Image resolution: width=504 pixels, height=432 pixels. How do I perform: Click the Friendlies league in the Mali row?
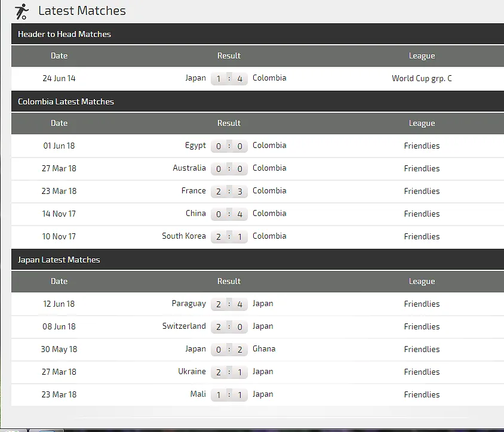(x=422, y=394)
